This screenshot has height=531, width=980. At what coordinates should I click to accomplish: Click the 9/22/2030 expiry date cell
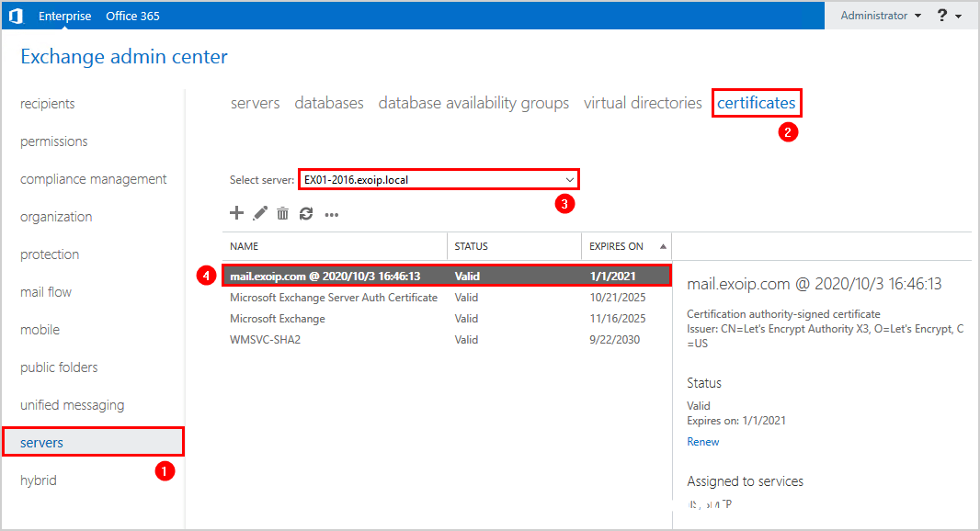pos(614,340)
